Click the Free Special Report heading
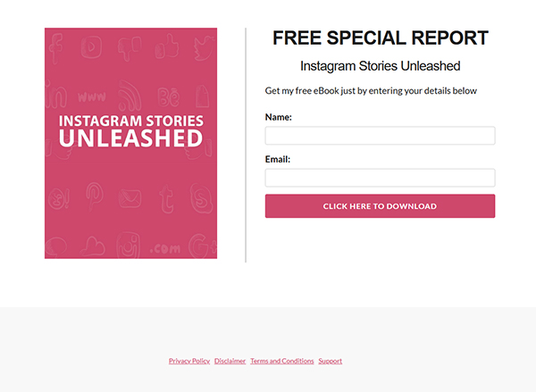The image size is (536, 392). 381,38
